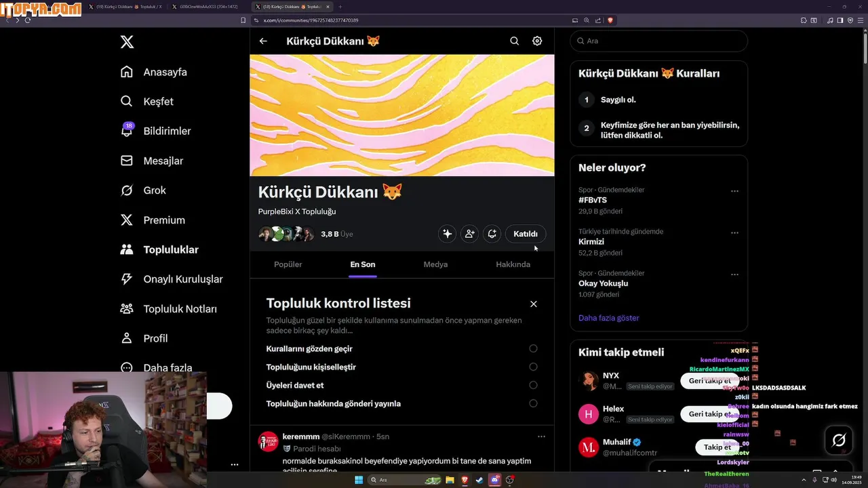Click inside the Ara search field
Image resolution: width=868 pixels, height=488 pixels.
pos(658,41)
